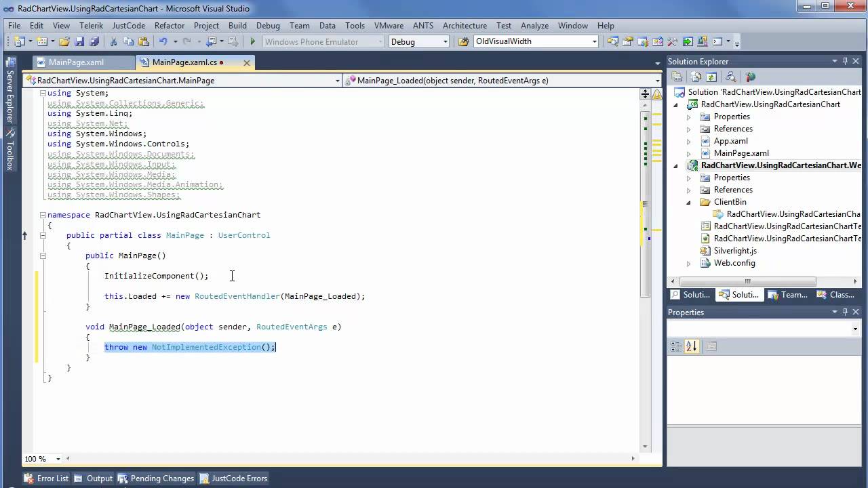Open the Object Browser toolbar icon
This screenshot has width=868, height=488.
point(657,41)
